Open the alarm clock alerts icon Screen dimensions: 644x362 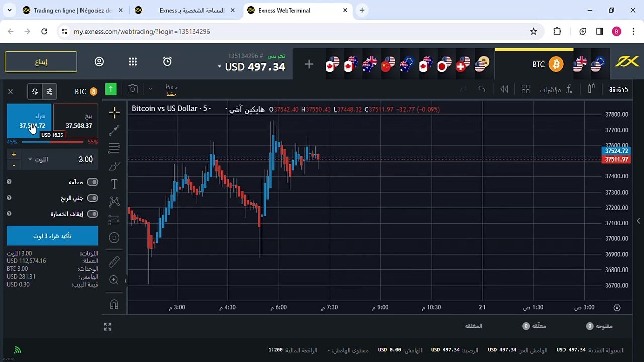[x=167, y=61]
